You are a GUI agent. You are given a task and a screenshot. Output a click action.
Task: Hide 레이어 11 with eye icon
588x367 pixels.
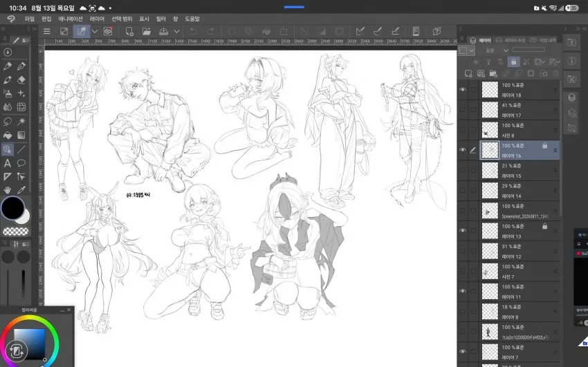pos(463,292)
